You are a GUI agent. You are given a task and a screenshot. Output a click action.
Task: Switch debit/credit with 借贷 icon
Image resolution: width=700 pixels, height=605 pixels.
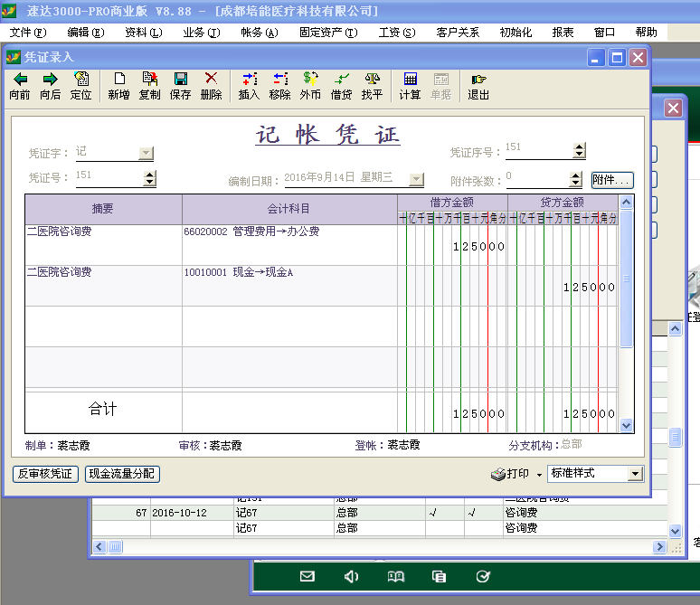pos(341,86)
